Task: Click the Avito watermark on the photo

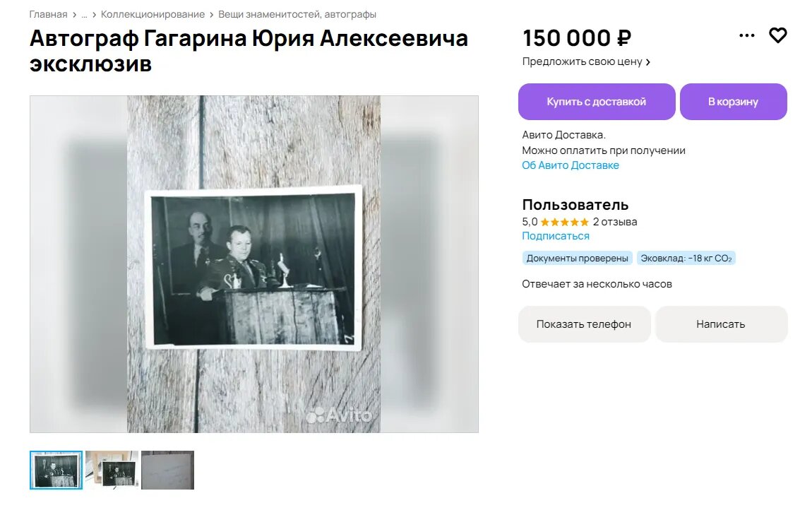Action: click(339, 415)
